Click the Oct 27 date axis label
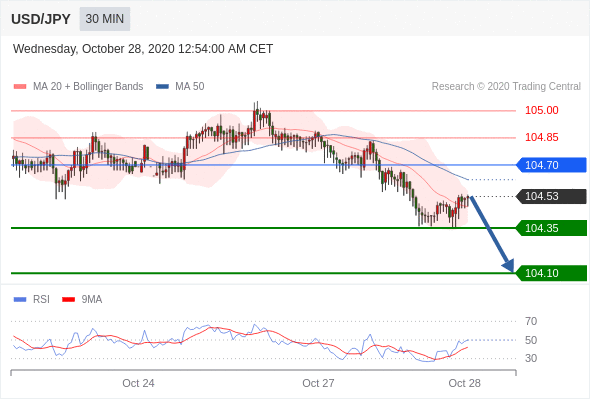Image resolution: width=590 pixels, height=400 pixels. coord(318,383)
